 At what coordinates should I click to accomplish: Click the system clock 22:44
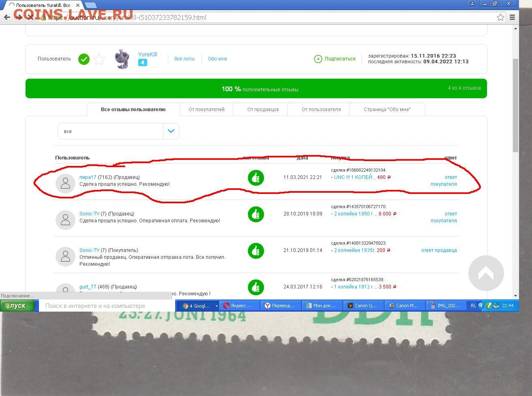coord(508,306)
